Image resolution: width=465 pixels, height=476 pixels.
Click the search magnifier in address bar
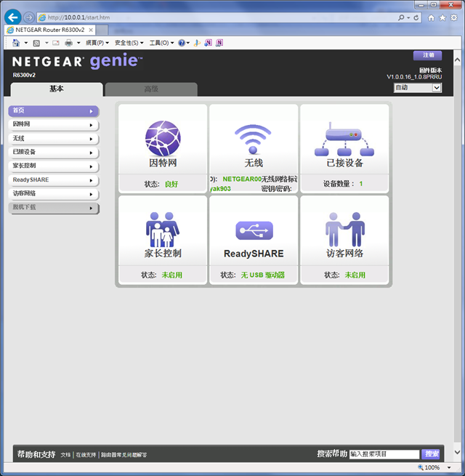tap(401, 17)
